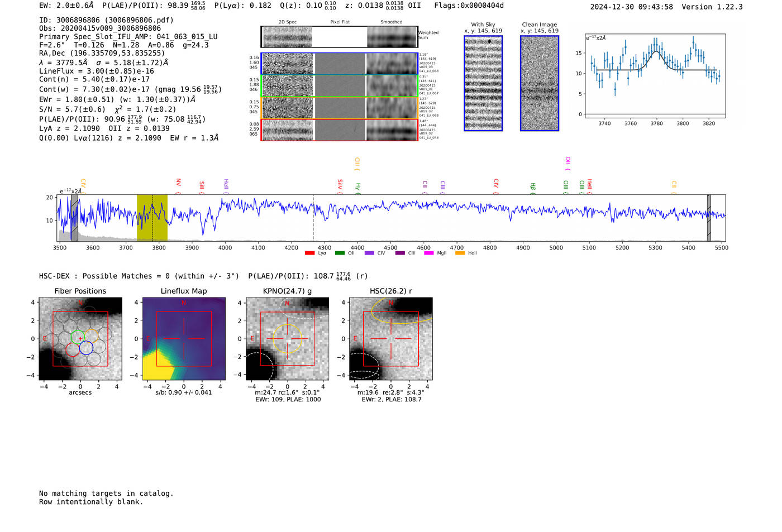Click the green Hγ line label
This screenshot has height=532, width=782.
[358, 188]
